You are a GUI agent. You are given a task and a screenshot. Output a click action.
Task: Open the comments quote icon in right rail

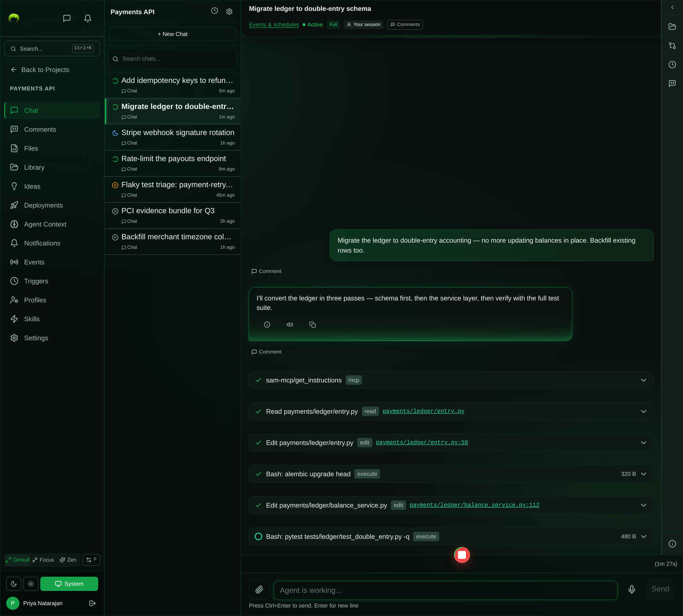tap(672, 84)
